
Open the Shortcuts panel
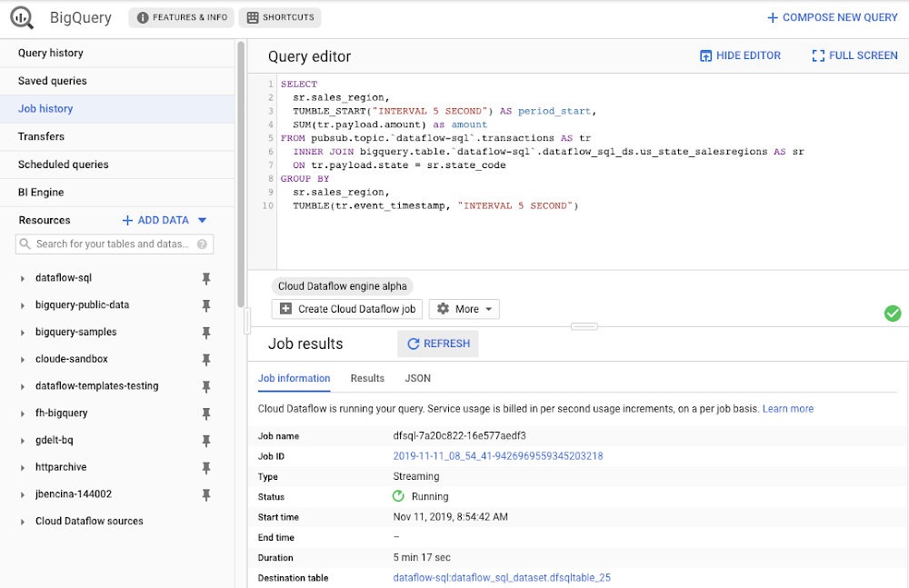tap(280, 17)
